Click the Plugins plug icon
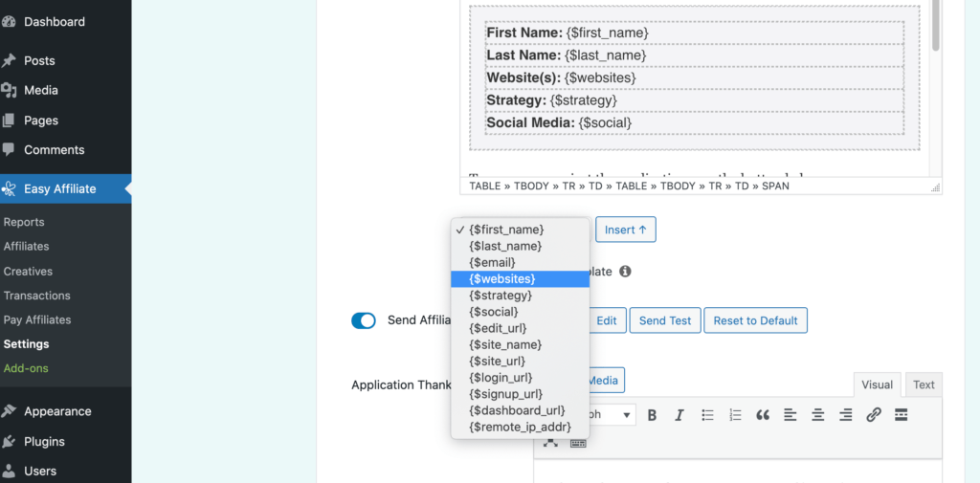This screenshot has width=980, height=483. (8, 441)
